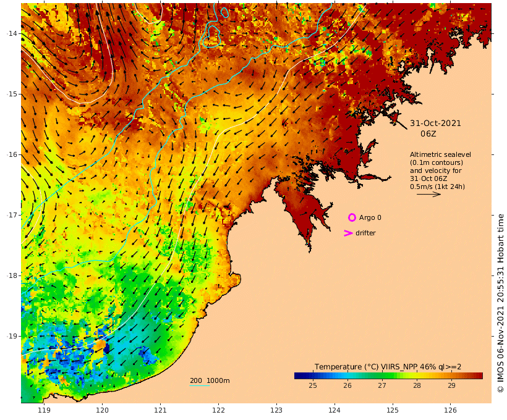Click the 'Temperature (°C) VIIRS_NPP 46% ql>=2' title

pos(388,367)
